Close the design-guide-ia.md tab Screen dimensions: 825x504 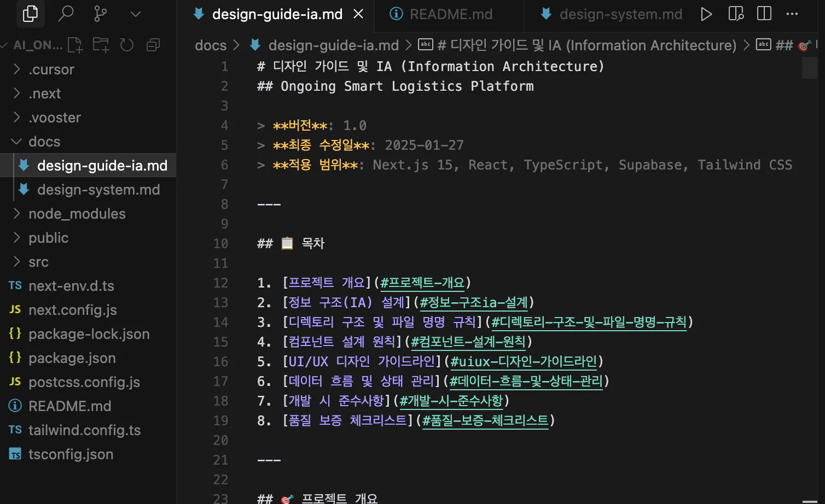pyautogui.click(x=358, y=14)
